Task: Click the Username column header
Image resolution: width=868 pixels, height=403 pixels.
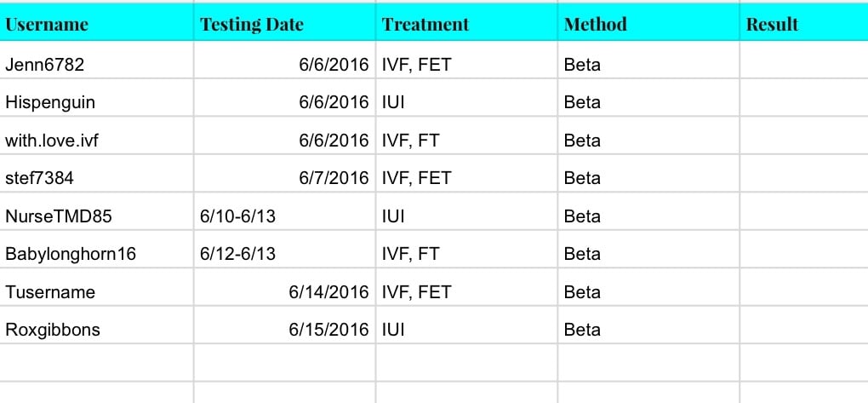Action: (x=47, y=24)
